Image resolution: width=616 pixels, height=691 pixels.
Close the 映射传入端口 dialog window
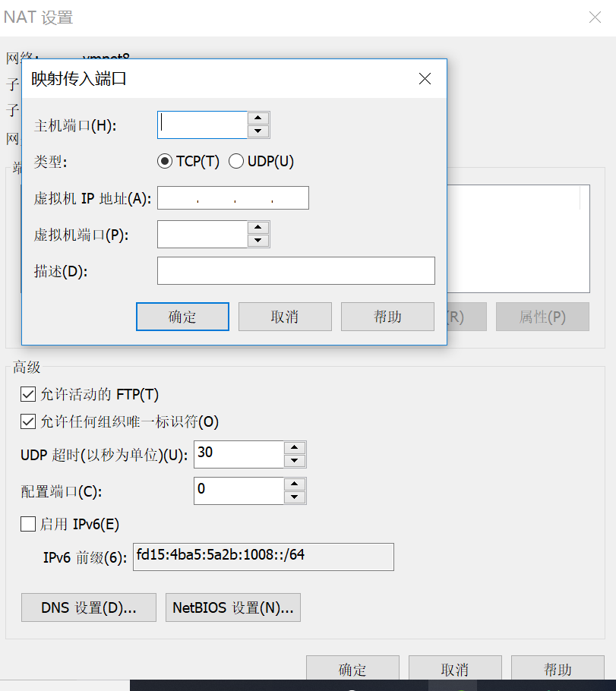tap(425, 79)
